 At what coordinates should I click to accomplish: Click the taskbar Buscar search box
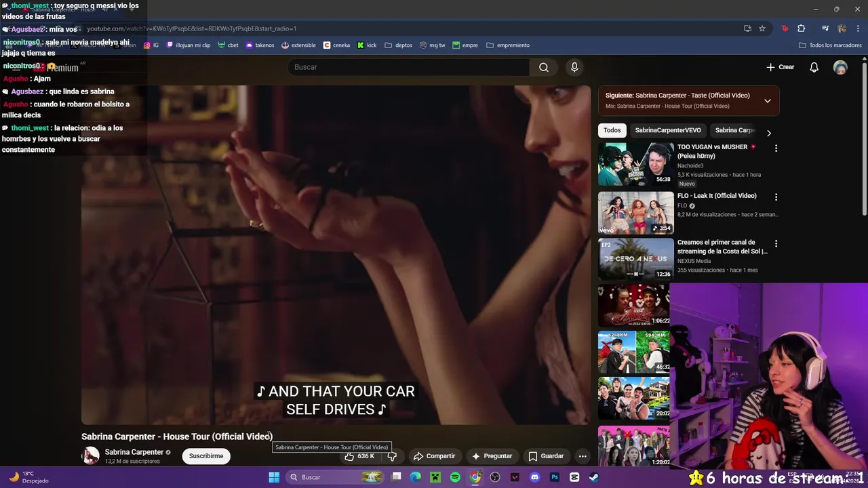tap(335, 477)
